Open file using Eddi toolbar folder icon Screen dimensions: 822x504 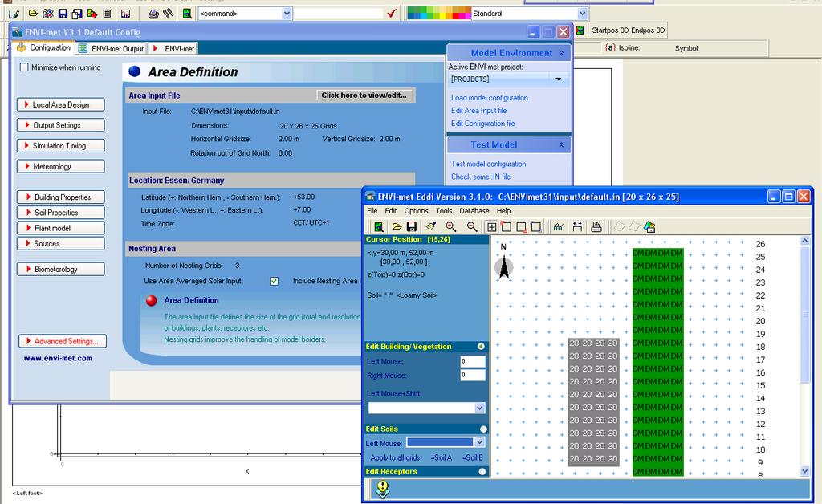(397, 227)
